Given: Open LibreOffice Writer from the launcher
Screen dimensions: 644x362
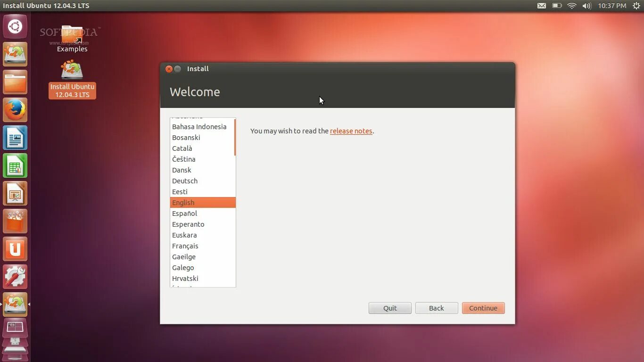Looking at the screenshot, I should [x=15, y=138].
